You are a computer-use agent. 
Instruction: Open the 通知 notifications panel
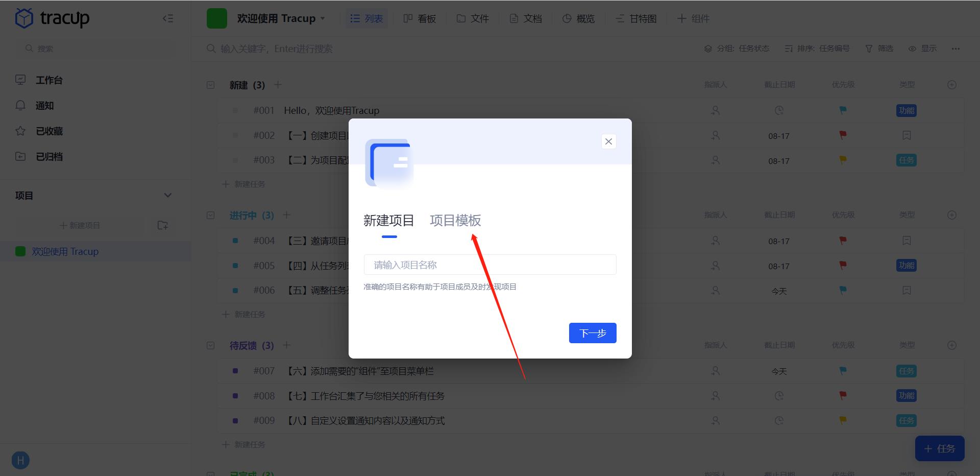tap(44, 105)
